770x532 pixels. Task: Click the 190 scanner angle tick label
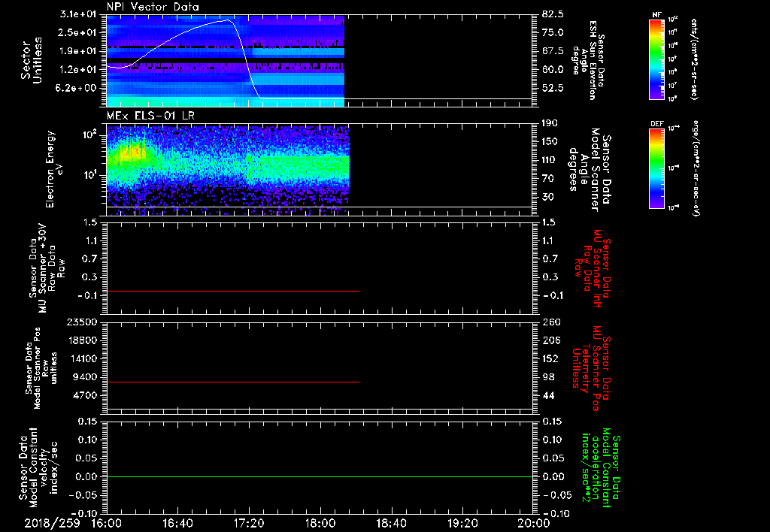tap(550, 123)
